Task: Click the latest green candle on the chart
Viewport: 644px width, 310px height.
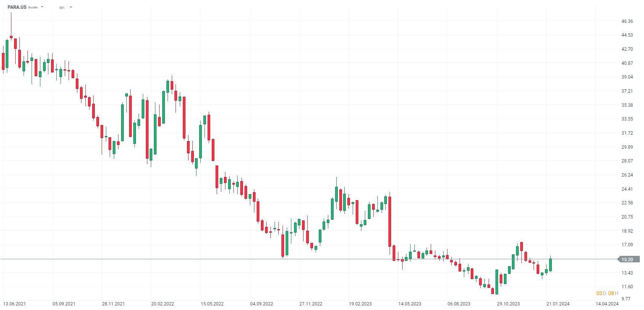Action: 550,265
